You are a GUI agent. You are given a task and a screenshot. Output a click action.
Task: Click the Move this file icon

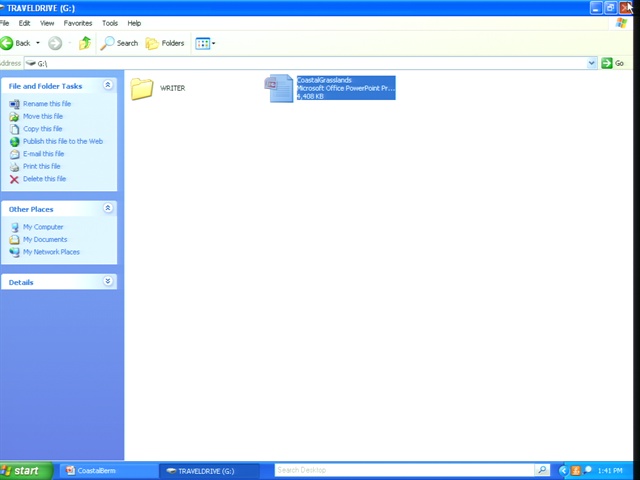click(14, 117)
